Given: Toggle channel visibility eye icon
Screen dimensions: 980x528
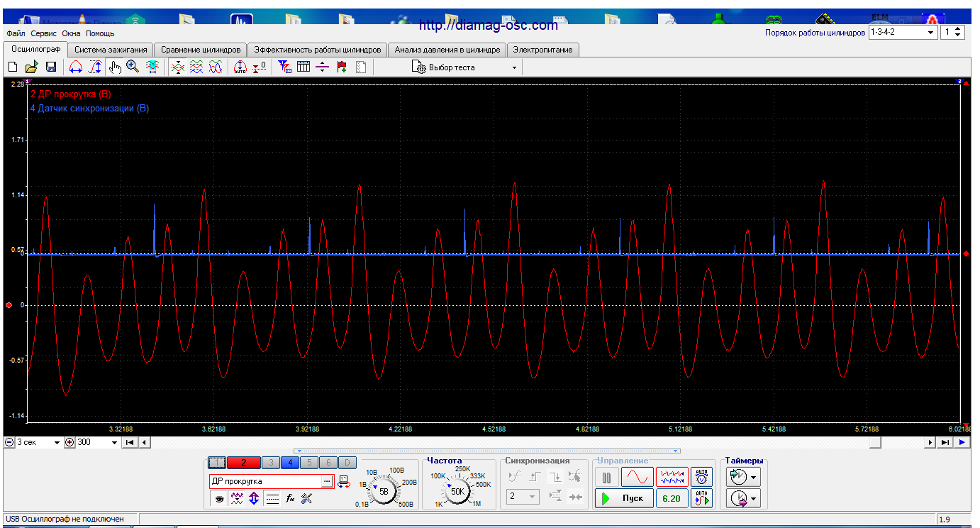Looking at the screenshot, I should point(220,499).
